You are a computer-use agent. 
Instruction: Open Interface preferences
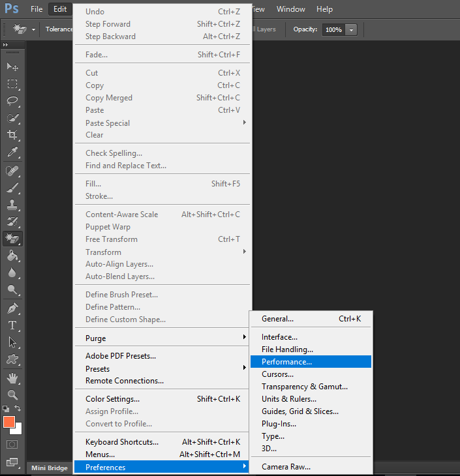(311, 337)
